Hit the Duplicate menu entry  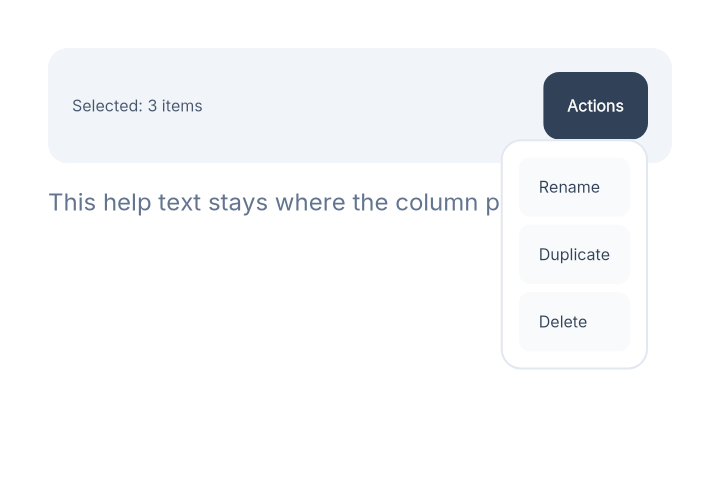(x=574, y=255)
